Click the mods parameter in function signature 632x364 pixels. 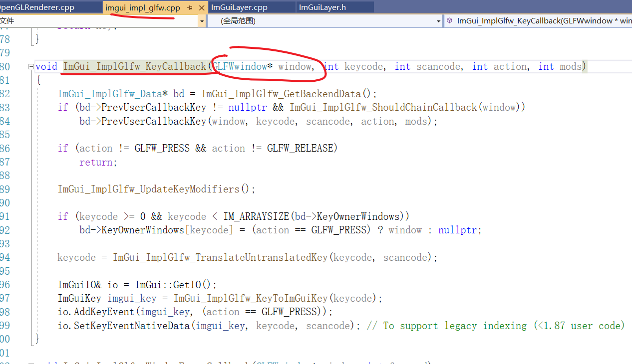(571, 67)
